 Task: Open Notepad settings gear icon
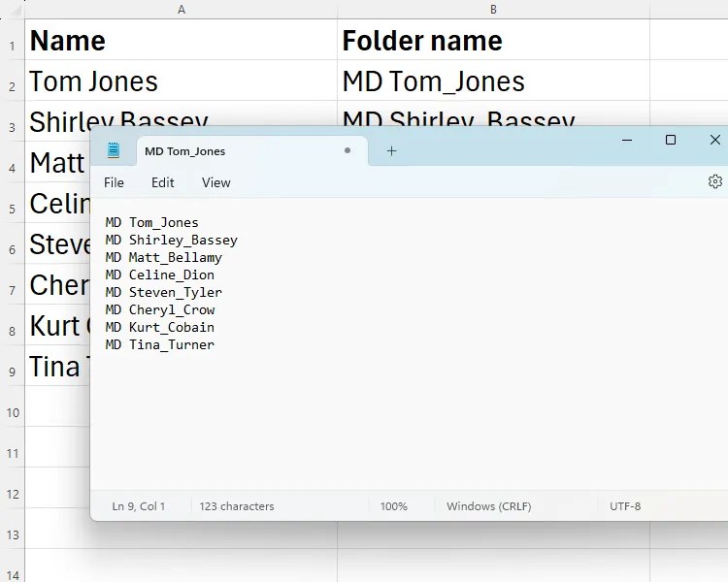(x=715, y=181)
